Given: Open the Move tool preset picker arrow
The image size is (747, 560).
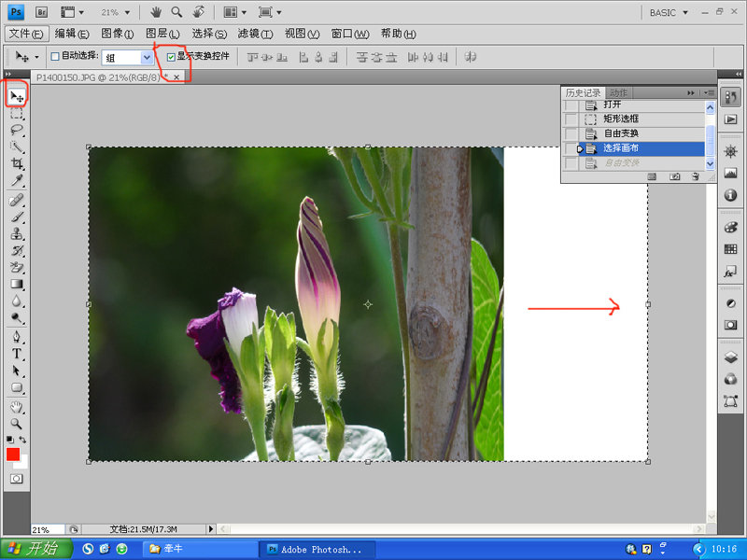Looking at the screenshot, I should (36, 58).
